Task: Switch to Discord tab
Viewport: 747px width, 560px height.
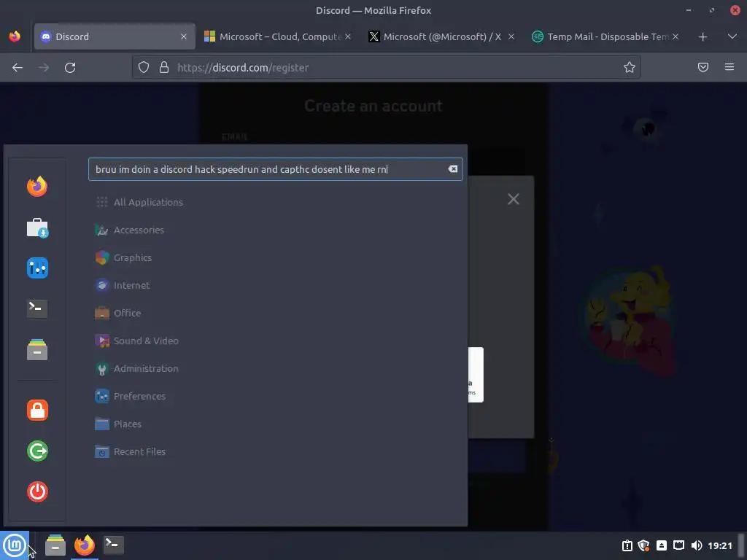Action: coord(115,36)
